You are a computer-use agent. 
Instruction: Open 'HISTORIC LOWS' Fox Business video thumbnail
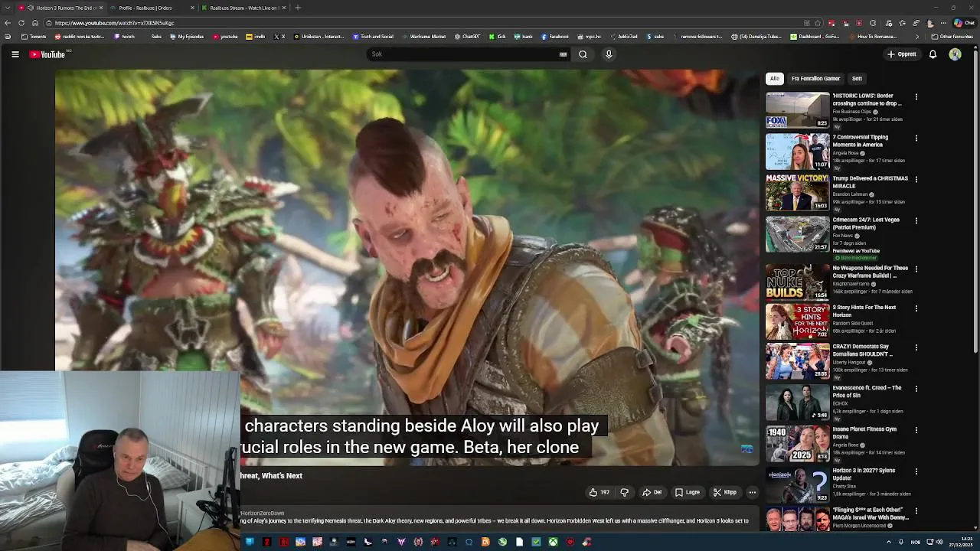[x=797, y=110]
